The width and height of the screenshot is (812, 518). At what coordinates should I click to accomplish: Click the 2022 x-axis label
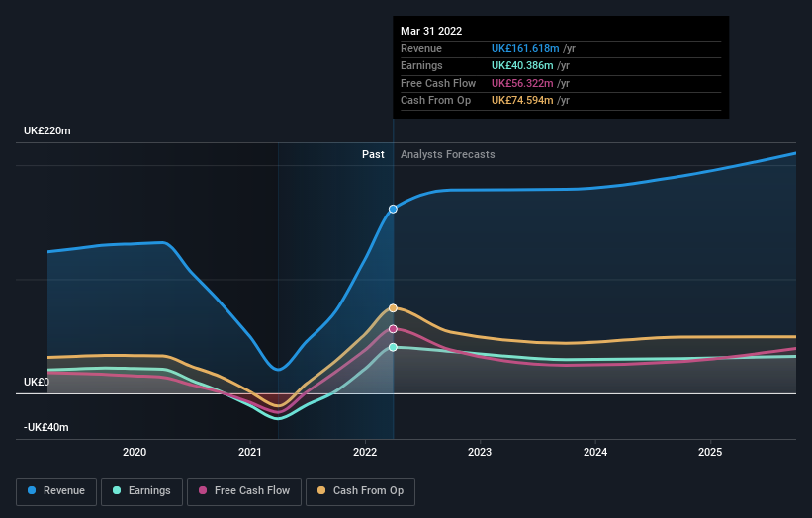[365, 453]
